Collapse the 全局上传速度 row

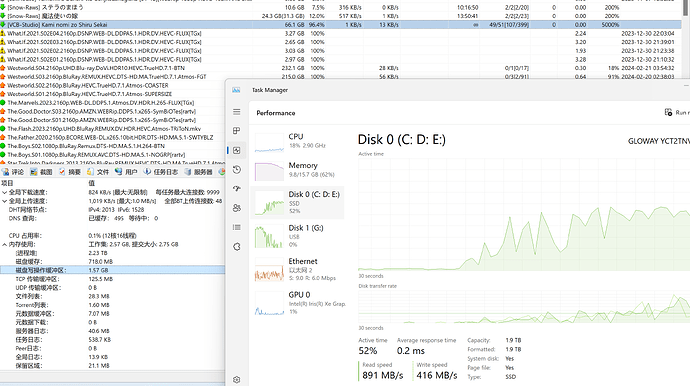[4, 201]
